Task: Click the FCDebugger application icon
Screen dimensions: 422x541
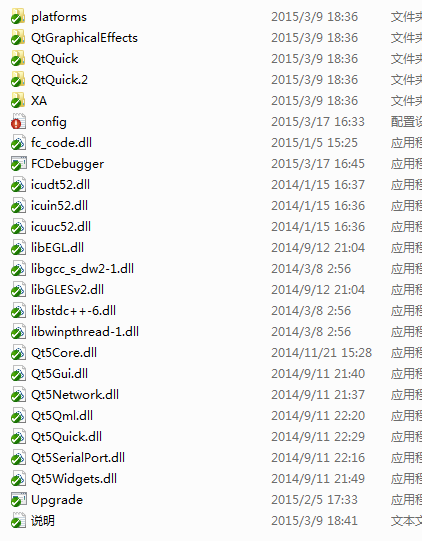Action: 18,164
